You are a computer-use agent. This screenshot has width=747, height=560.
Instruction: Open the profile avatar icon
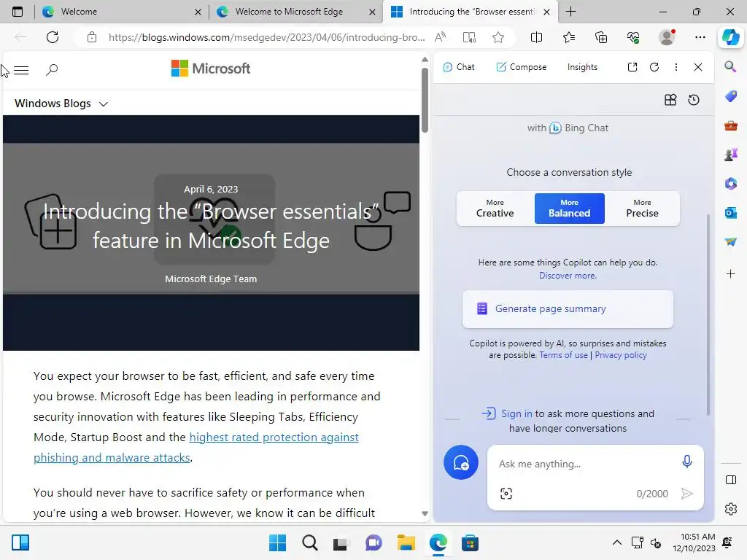coord(667,37)
